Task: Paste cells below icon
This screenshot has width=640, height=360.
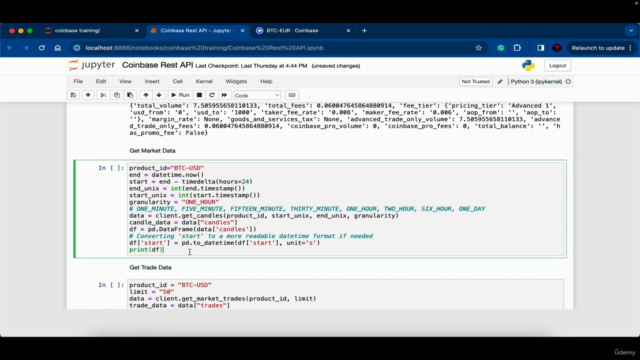Action: pos(130,95)
